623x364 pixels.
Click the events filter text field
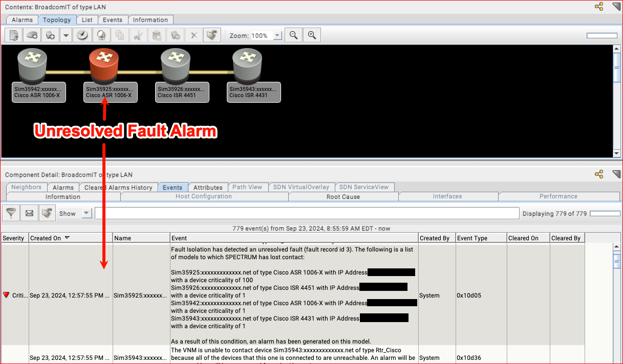[307, 213]
